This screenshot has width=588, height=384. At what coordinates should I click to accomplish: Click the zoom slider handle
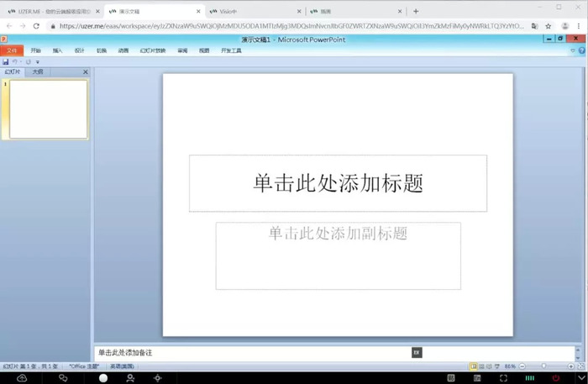[543, 366]
